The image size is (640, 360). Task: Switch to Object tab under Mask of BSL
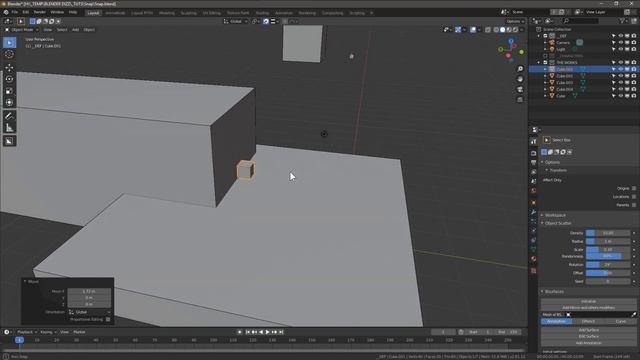pos(588,322)
